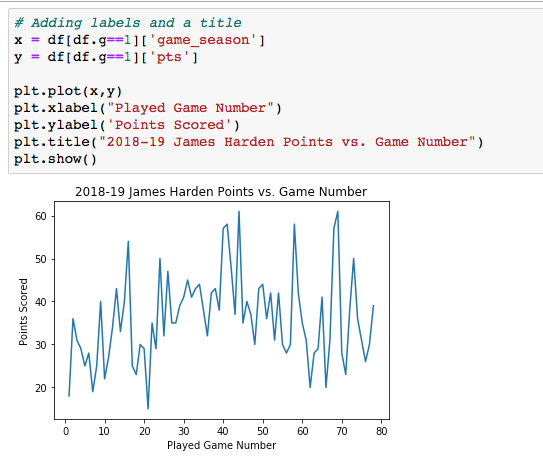Click the comment line 'Adding labels and a title'
Screen dimensions: 543x475
[x=127, y=23]
